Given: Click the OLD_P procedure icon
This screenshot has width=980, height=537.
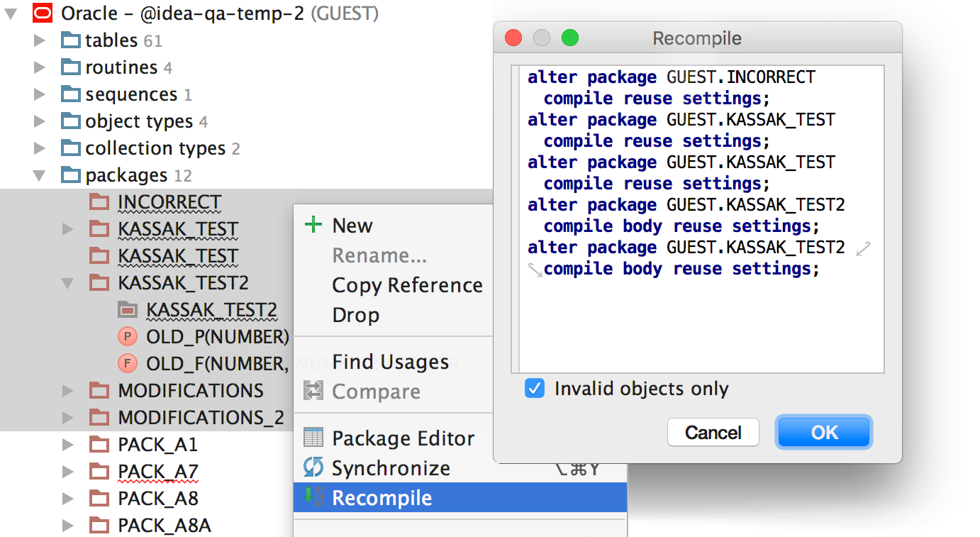Looking at the screenshot, I should (x=128, y=337).
